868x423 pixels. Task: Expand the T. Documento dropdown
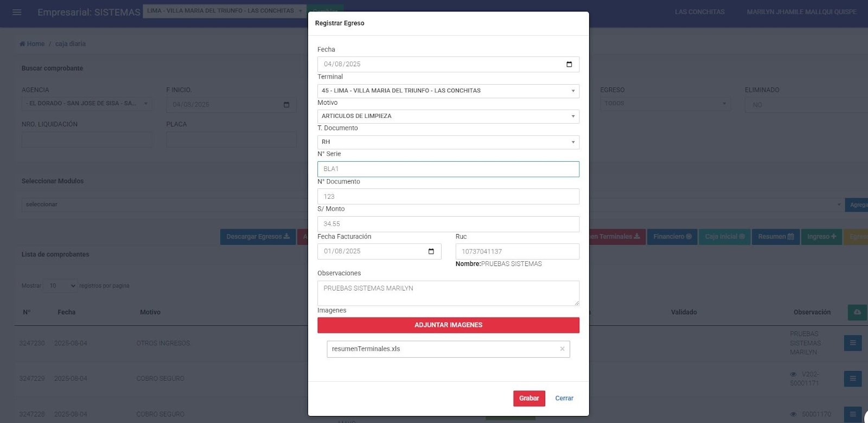[x=448, y=142]
